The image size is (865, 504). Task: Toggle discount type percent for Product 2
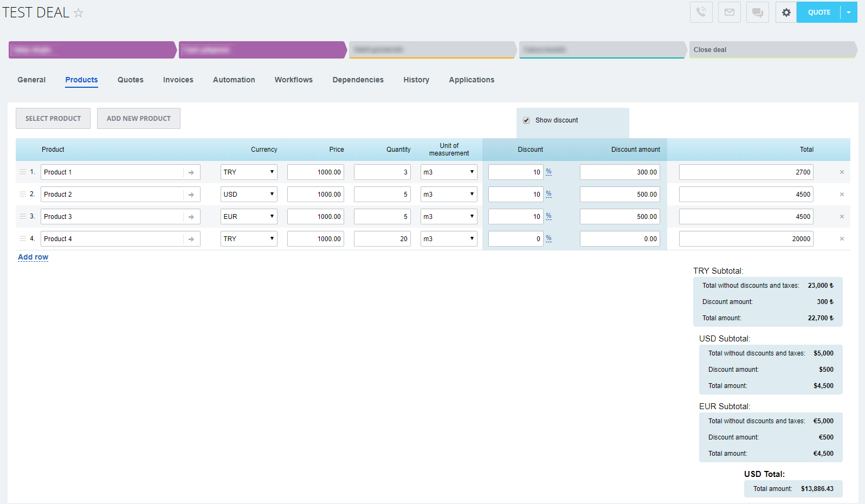[548, 194]
